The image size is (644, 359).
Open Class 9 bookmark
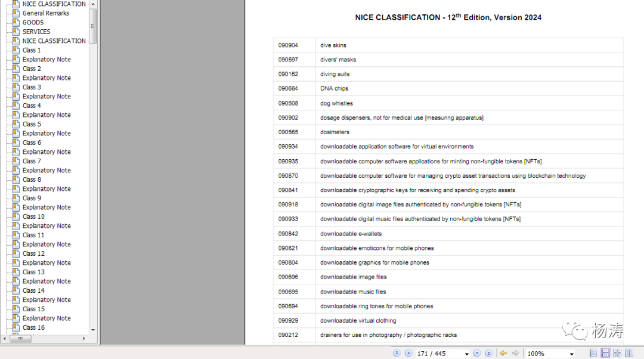[x=32, y=198]
